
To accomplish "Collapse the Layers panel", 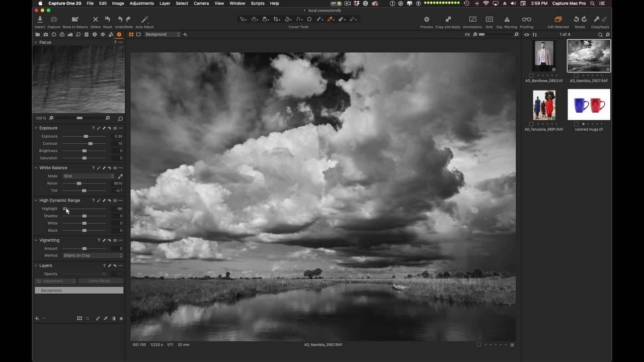I will coord(36,265).
